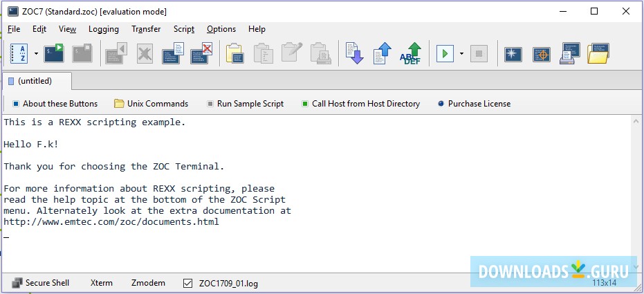Click Secure Shell in the status bar

coord(41,283)
